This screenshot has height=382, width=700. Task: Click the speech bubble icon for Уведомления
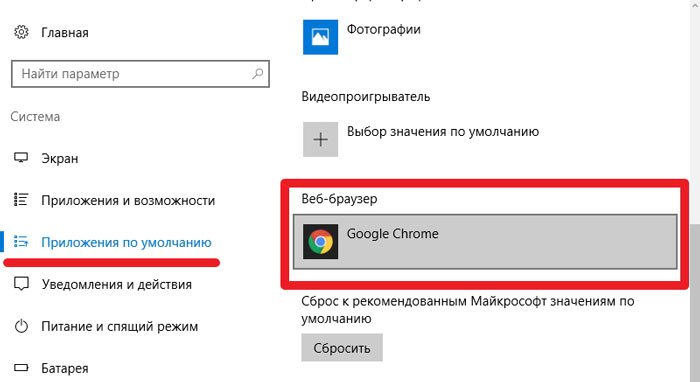(21, 284)
